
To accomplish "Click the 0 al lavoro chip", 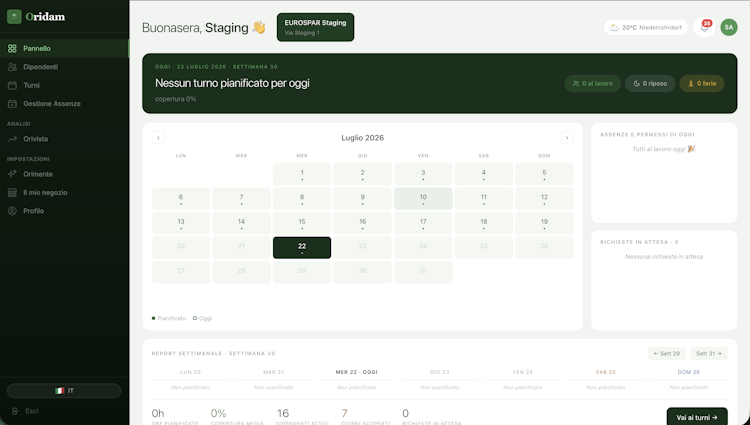I will (593, 84).
